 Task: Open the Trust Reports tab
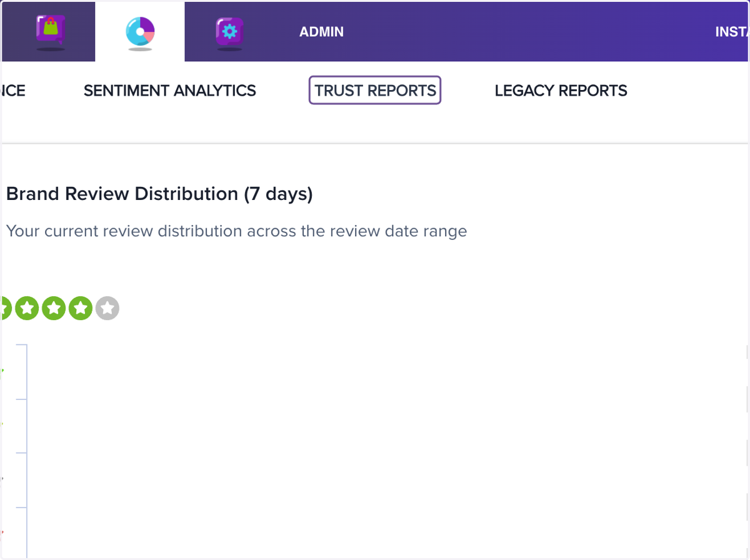coord(375,90)
